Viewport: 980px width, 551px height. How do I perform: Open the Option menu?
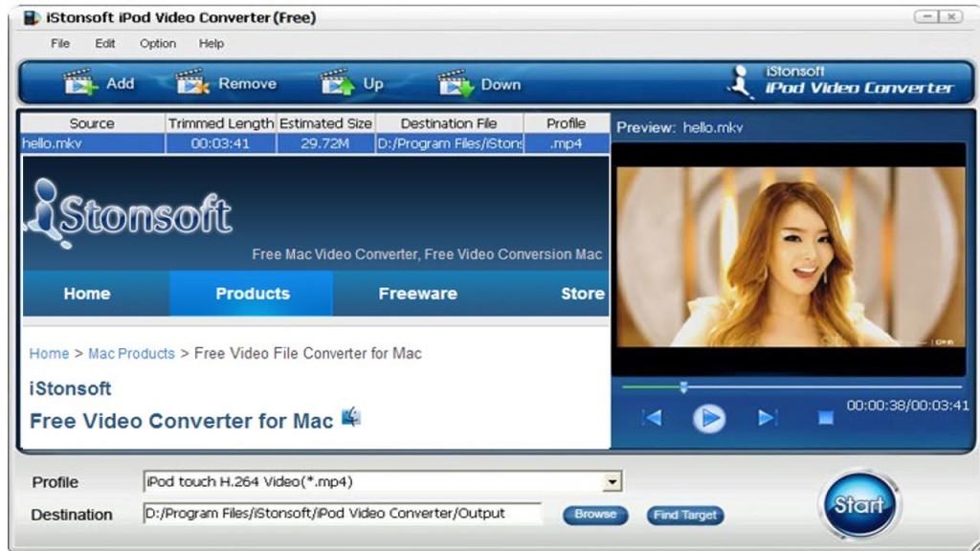click(158, 43)
